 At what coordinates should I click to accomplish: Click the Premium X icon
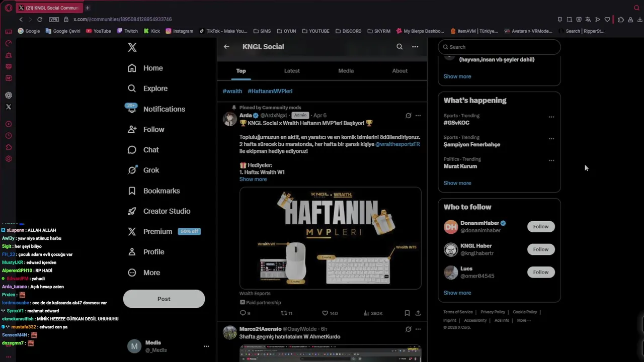[132, 231]
